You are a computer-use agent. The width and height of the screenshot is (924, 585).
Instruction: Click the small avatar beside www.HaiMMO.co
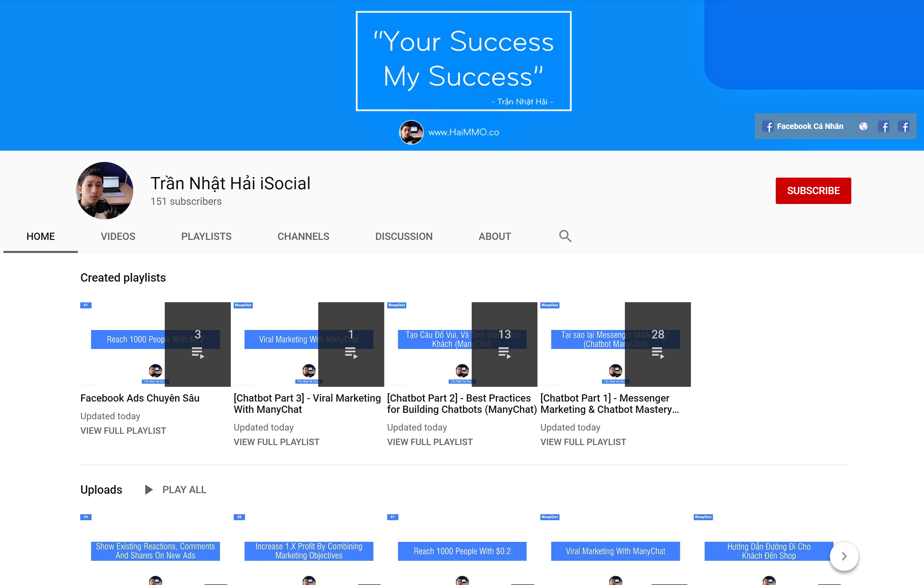coord(411,132)
